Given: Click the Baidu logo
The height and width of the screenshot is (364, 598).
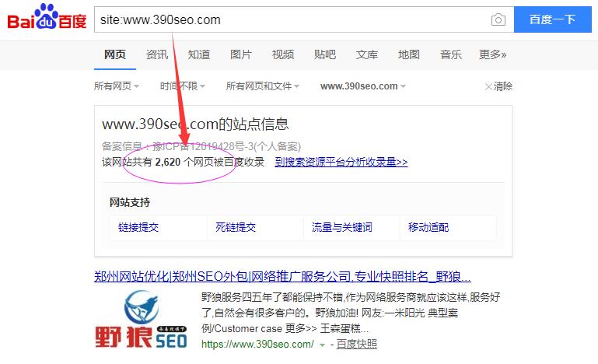Looking at the screenshot, I should [47, 17].
